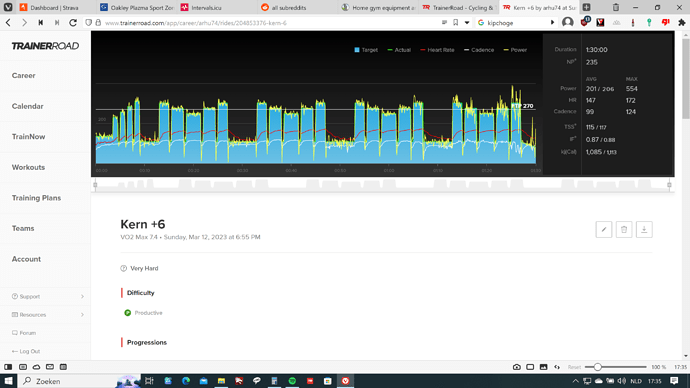The image size is (690, 388).
Task: Edit the Kern +6 ride
Action: pyautogui.click(x=604, y=230)
